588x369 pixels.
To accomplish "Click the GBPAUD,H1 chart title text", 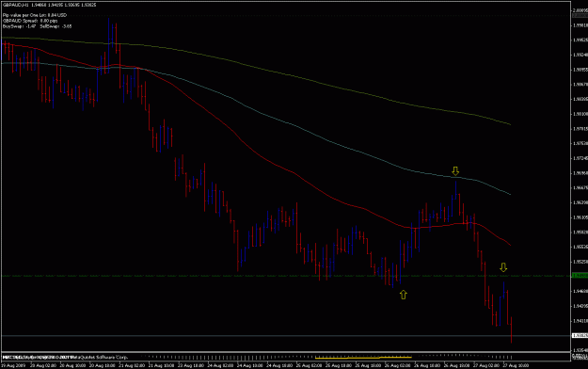I will point(49,6).
